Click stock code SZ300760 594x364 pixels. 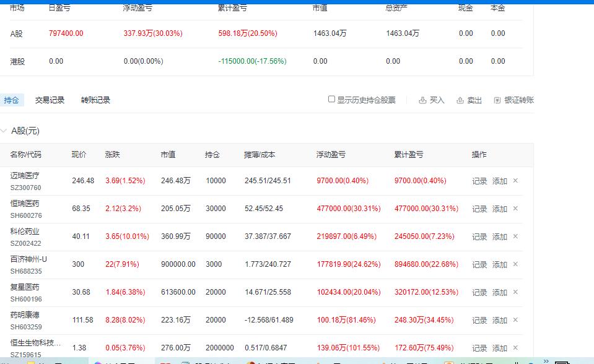point(26,188)
